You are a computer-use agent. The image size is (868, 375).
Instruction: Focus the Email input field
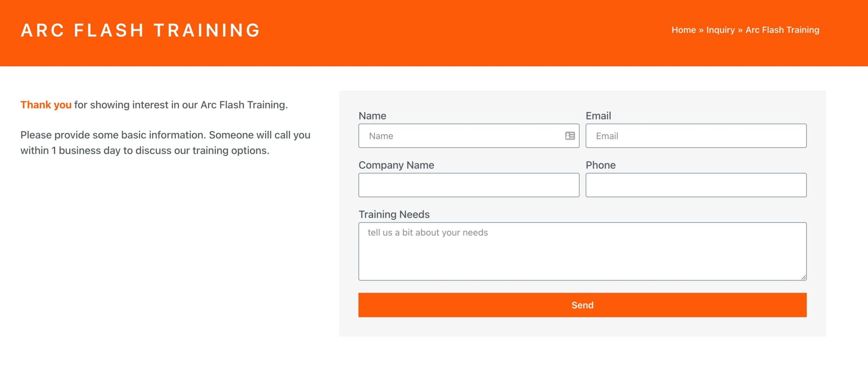696,136
